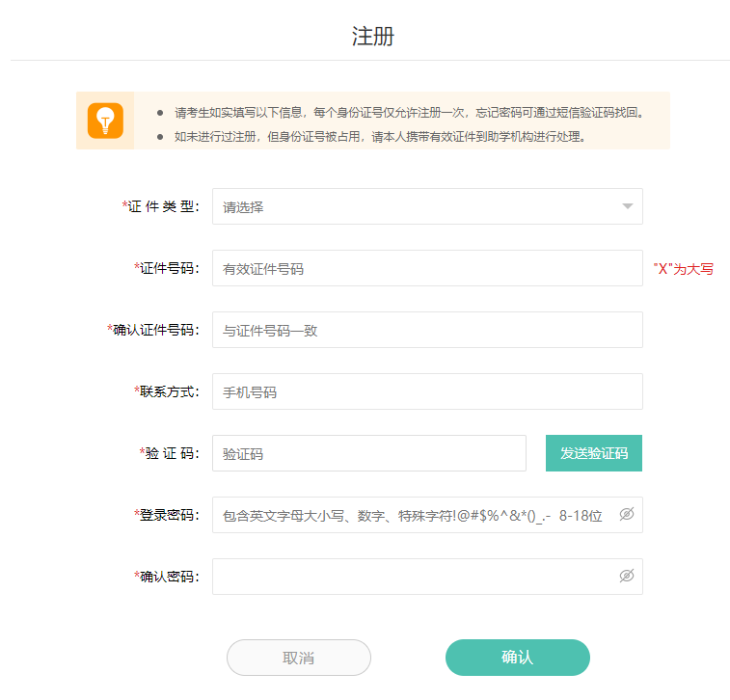Click the 与证件号码一致 confirmation field
Viewport: 730px width, 700px height.
tap(426, 331)
